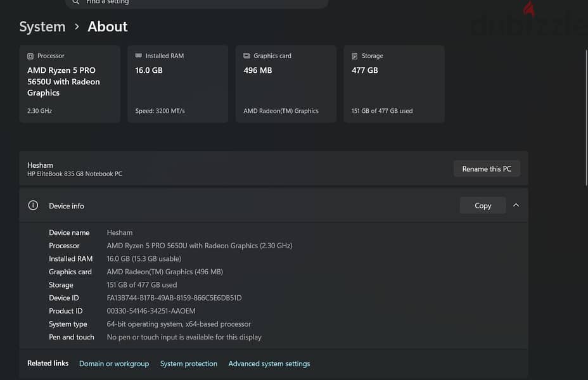Click the 64-bit operating system value
Screen dimensions: 588x380
point(179,324)
